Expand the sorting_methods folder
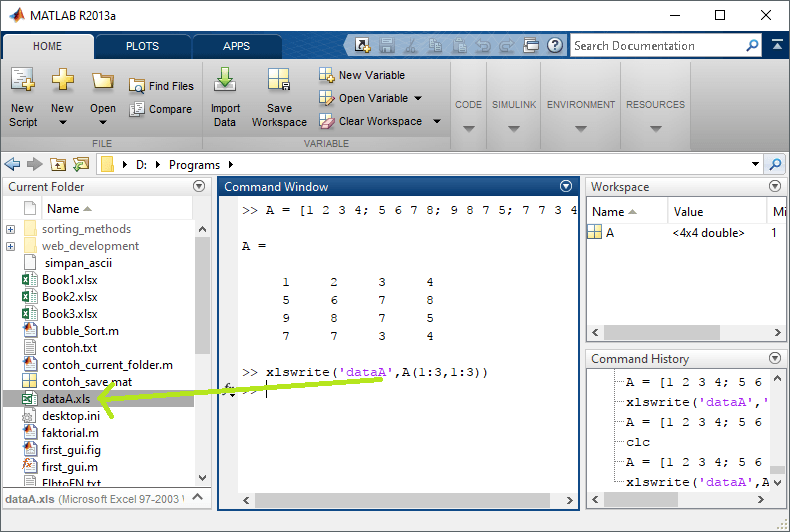 point(11,229)
